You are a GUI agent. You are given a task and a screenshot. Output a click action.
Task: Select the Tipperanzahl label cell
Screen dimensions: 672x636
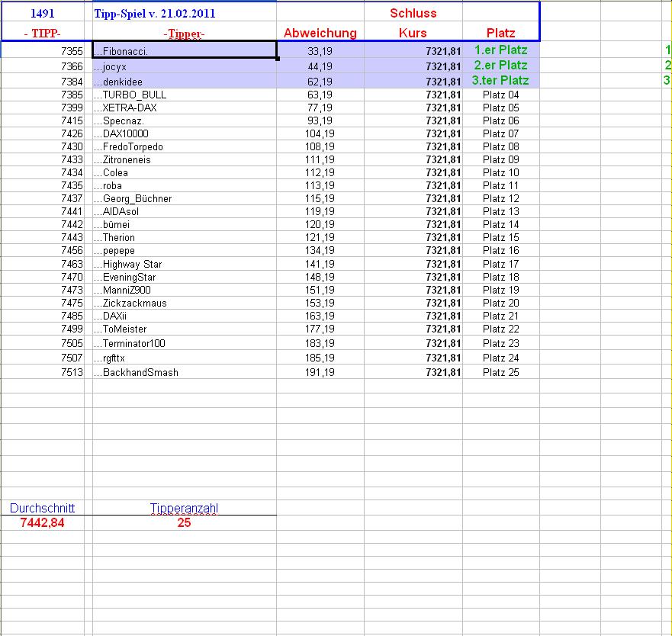[x=185, y=508]
